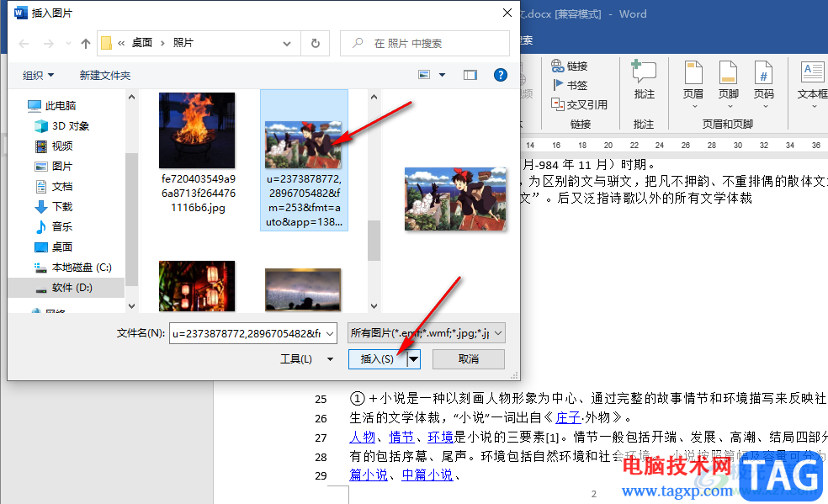Click the 批注 comment icon in ribbon
Image resolution: width=828 pixels, height=504 pixels.
pos(644,72)
